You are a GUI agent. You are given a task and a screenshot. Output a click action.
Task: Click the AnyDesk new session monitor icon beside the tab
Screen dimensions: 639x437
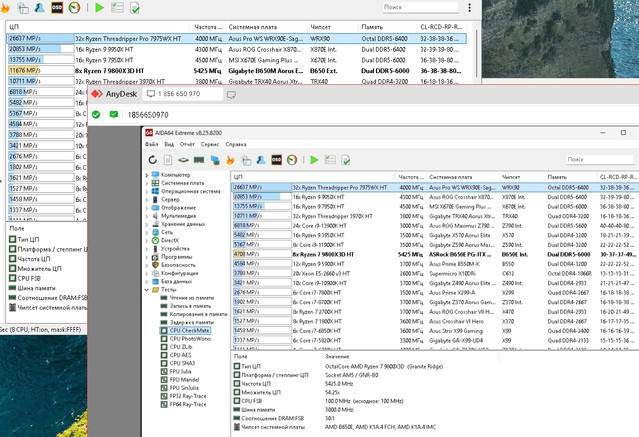point(231,95)
